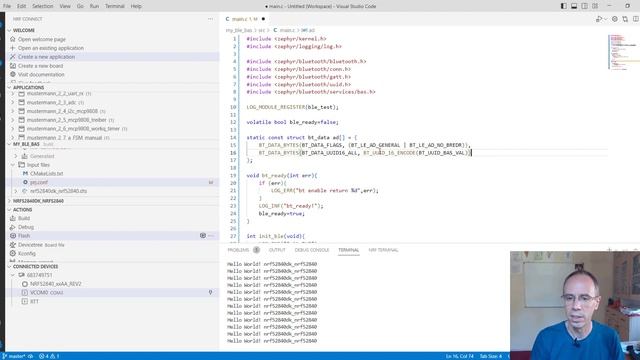Select Create a new board

(x=40, y=66)
